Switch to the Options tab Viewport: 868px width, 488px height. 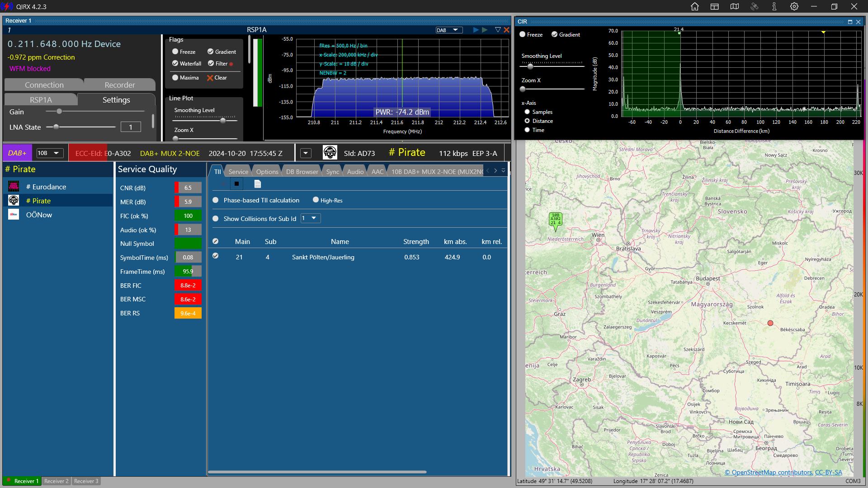(267, 172)
